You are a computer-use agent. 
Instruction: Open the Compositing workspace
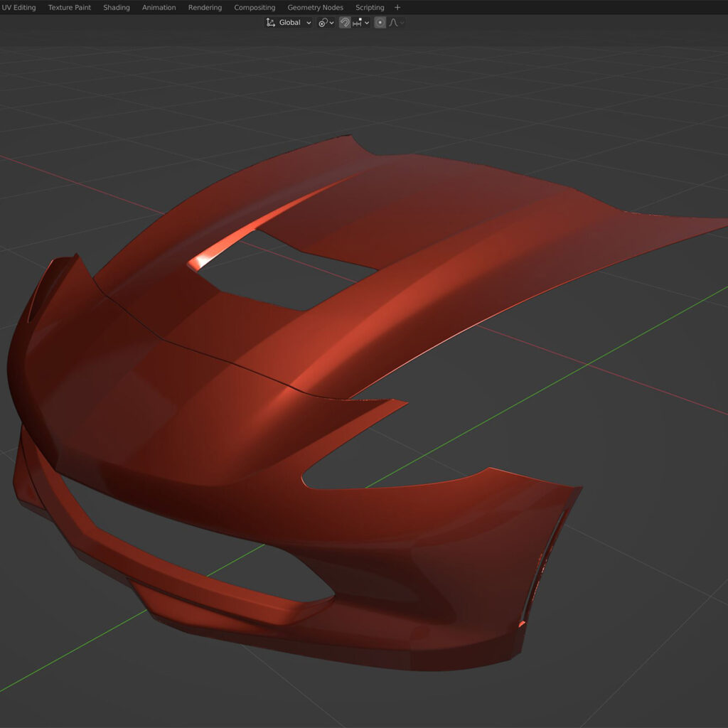pos(255,8)
